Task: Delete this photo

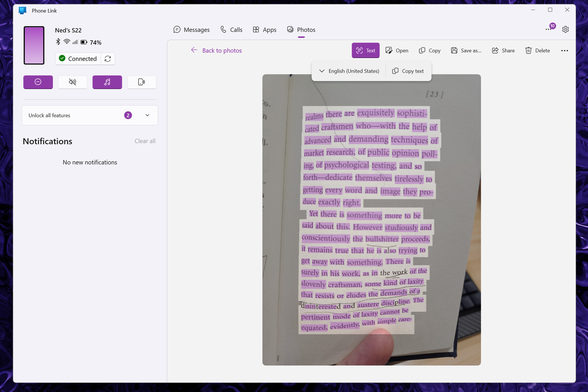Action: pos(537,50)
